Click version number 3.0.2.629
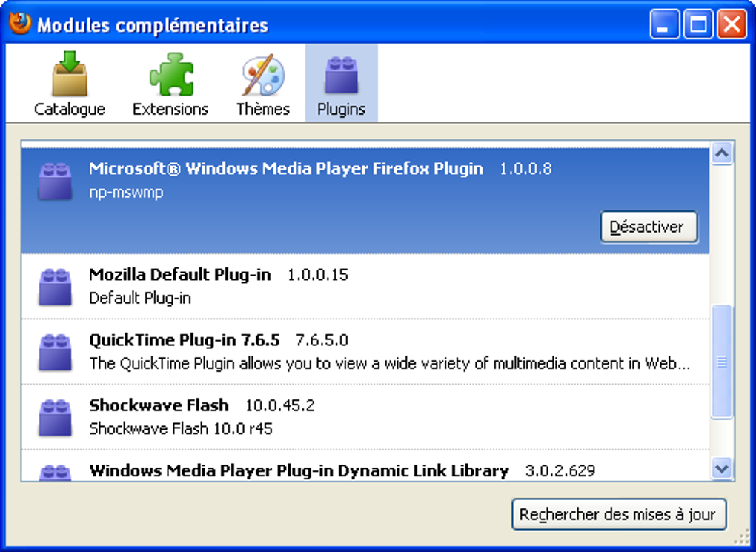This screenshot has width=756, height=552. 560,471
